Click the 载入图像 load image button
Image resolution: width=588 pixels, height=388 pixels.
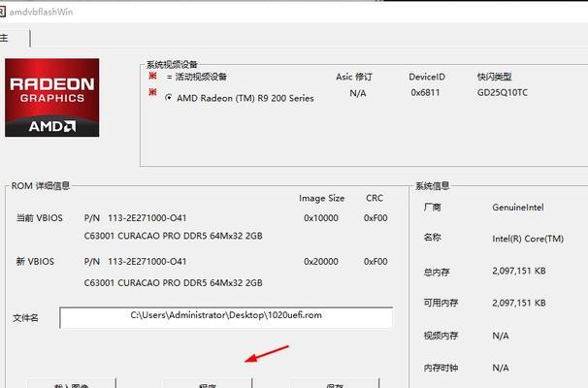(x=71, y=383)
